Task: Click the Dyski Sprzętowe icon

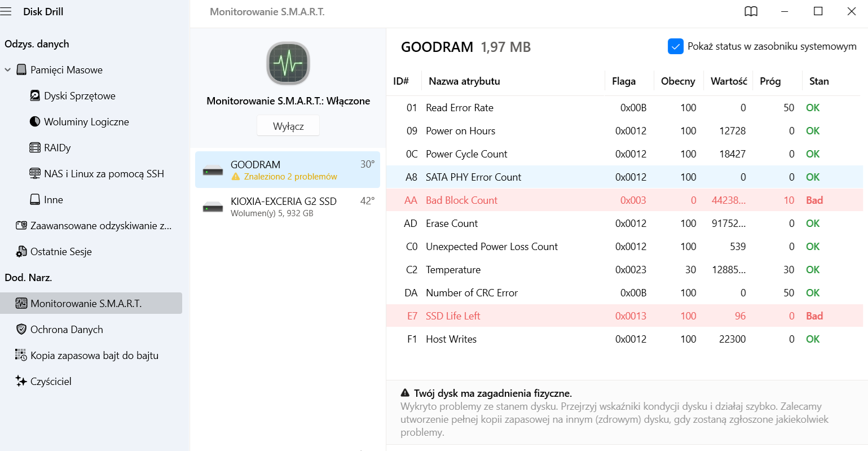Action: (35, 96)
